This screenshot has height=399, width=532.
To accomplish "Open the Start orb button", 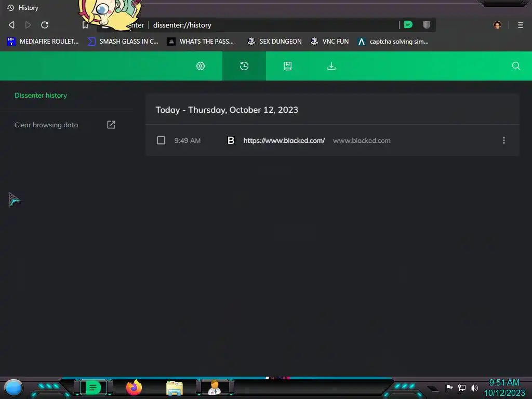I will pyautogui.click(x=14, y=388).
